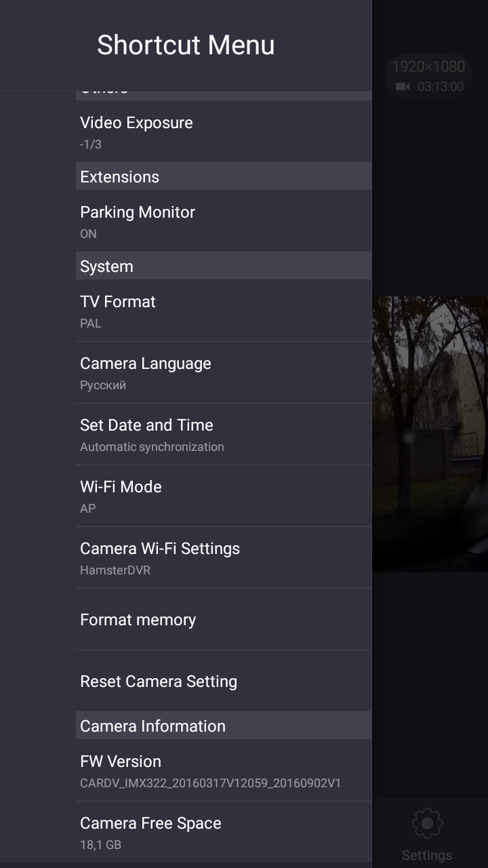Tap the Settings gear icon
Screen dimensions: 488x868
tap(427, 824)
